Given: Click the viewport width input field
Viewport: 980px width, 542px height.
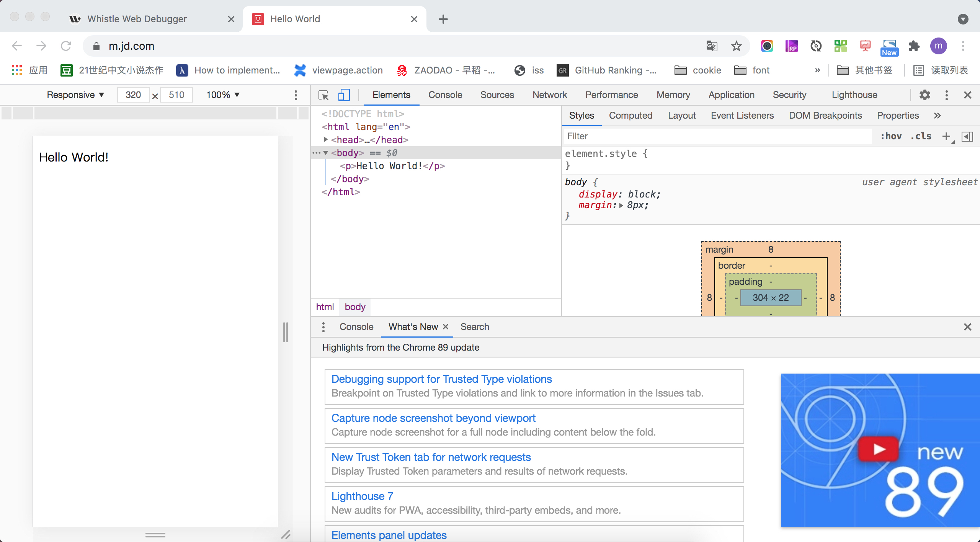Looking at the screenshot, I should (x=133, y=95).
